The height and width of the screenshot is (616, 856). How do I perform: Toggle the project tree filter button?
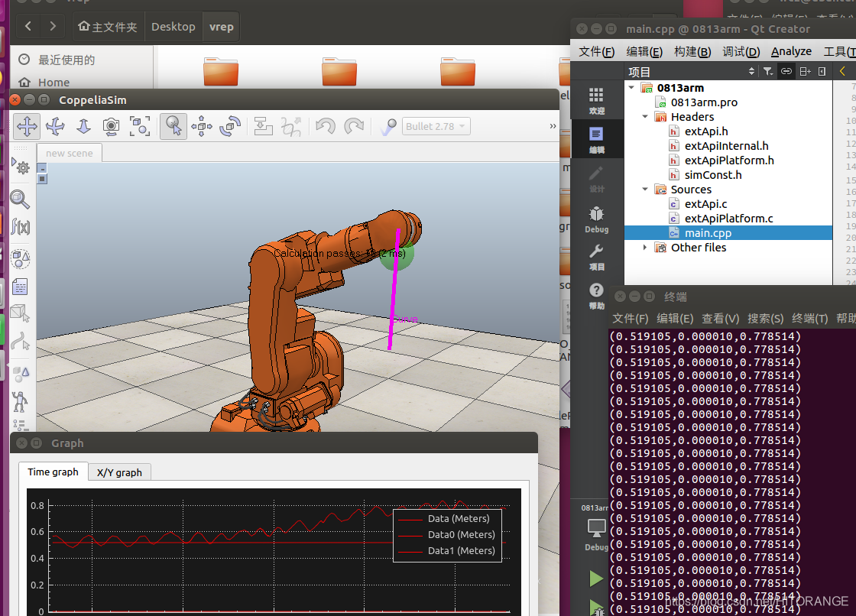(x=767, y=71)
